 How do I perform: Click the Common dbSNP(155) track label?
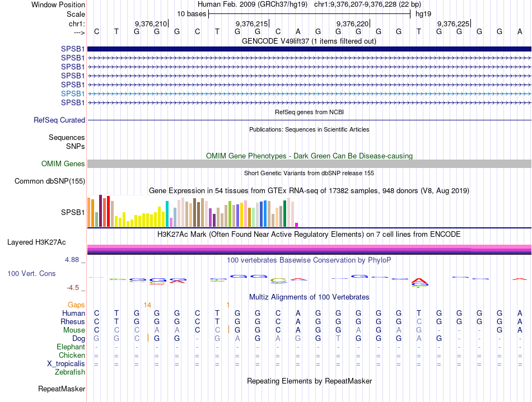[50, 181]
